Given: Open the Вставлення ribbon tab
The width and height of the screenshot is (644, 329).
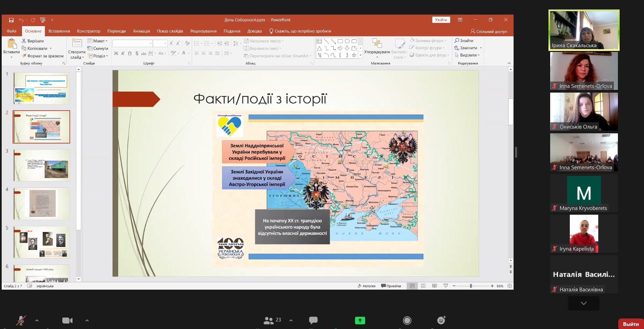Looking at the screenshot, I should pyautogui.click(x=59, y=31).
